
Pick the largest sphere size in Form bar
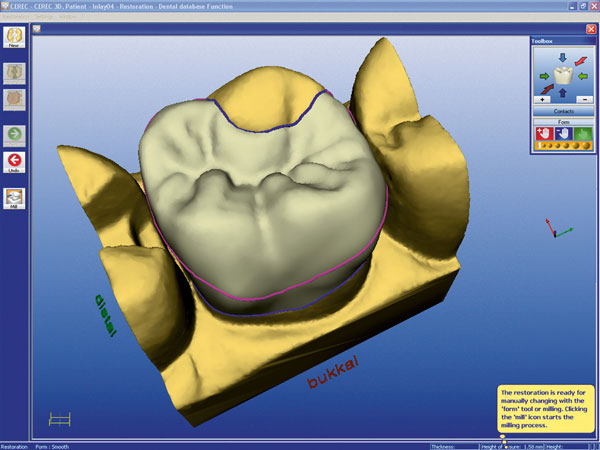tap(587, 145)
